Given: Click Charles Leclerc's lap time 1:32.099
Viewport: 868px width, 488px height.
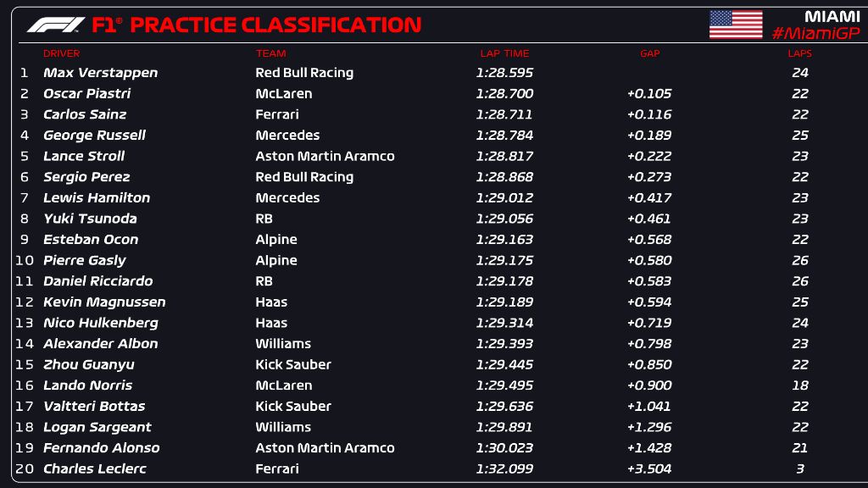Looking at the screenshot, I should [504, 469].
